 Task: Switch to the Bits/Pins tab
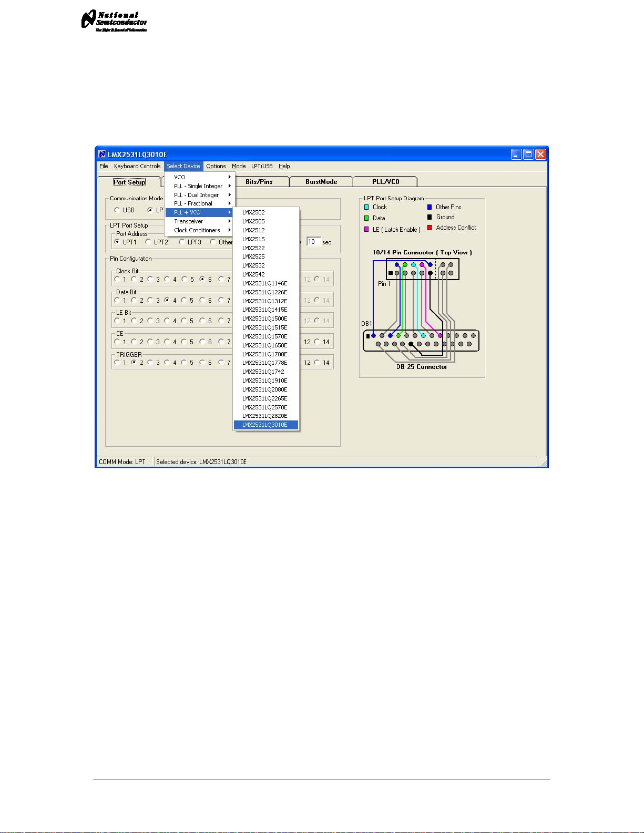pyautogui.click(x=259, y=182)
